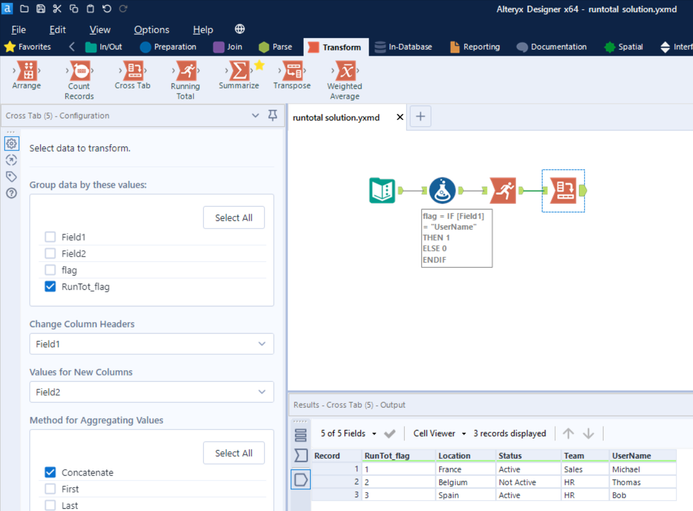Show metadata via sigma icon in Results

coord(301,455)
